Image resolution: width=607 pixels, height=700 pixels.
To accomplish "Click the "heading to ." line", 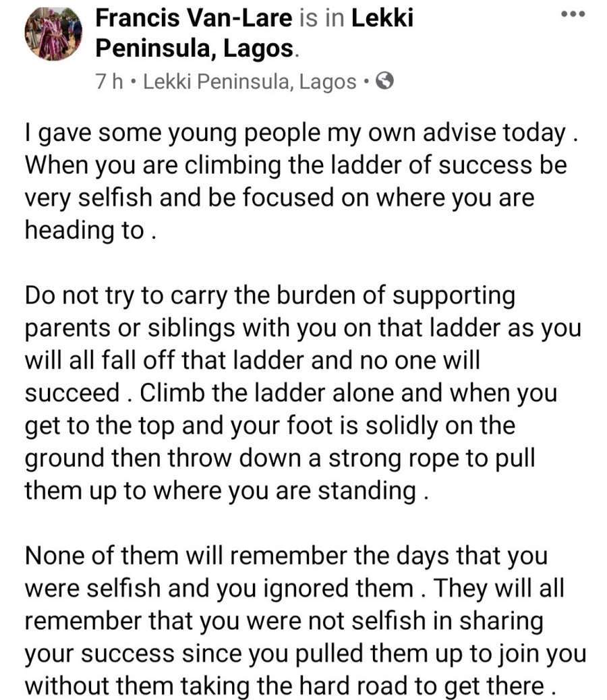I will click(90, 231).
